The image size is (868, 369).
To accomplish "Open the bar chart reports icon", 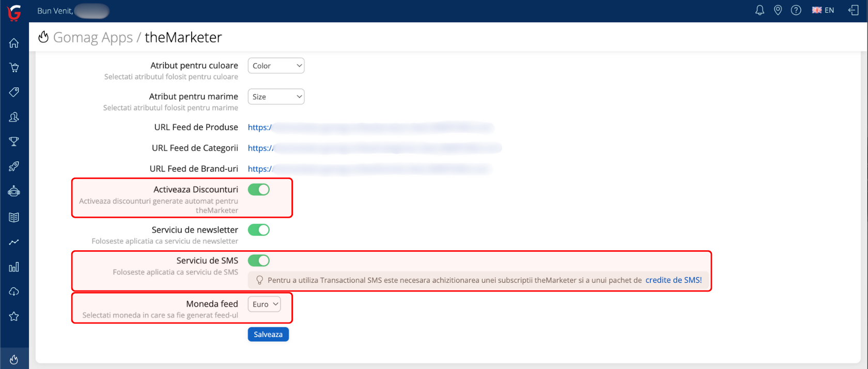I will click(x=14, y=267).
